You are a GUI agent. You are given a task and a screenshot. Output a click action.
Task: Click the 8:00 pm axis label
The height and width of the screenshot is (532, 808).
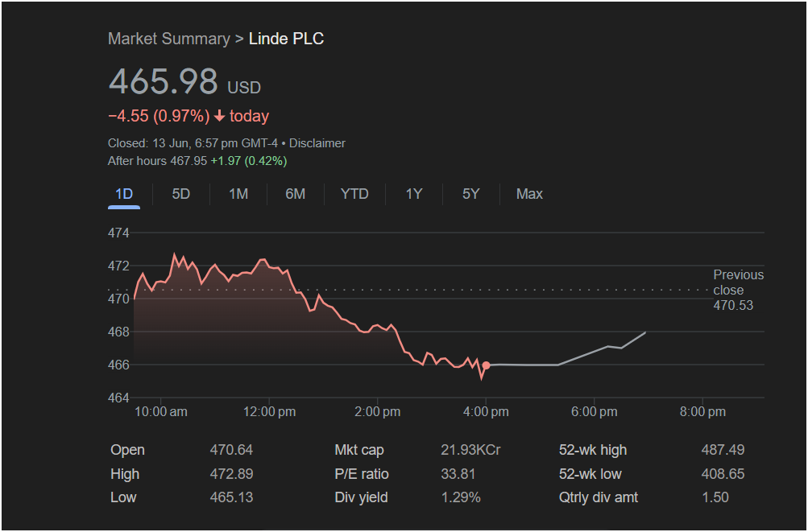coord(703,412)
